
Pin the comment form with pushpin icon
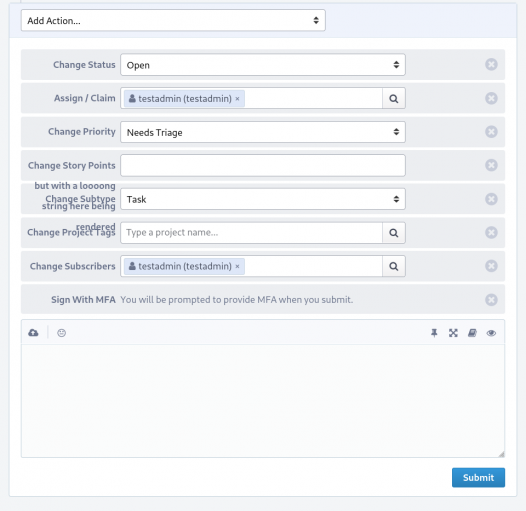pos(434,333)
